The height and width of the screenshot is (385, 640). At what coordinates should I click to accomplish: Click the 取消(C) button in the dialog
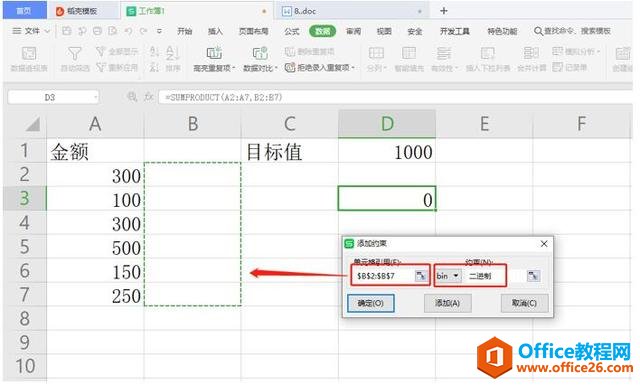point(524,303)
